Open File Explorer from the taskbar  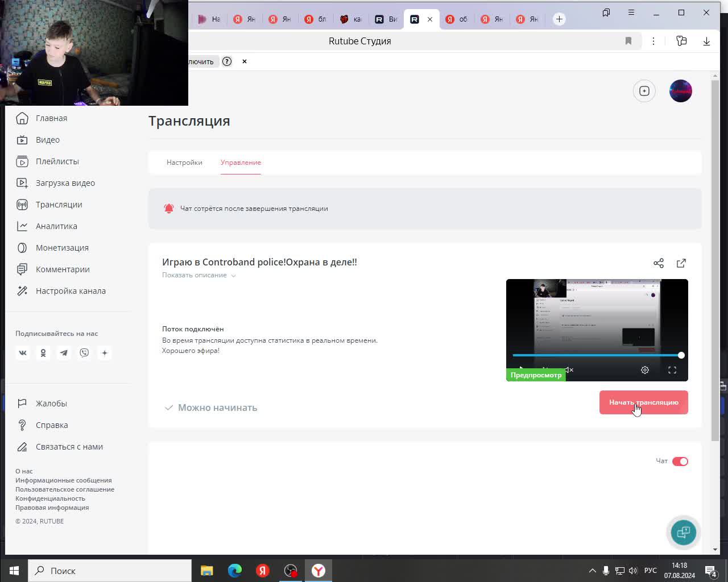(207, 571)
